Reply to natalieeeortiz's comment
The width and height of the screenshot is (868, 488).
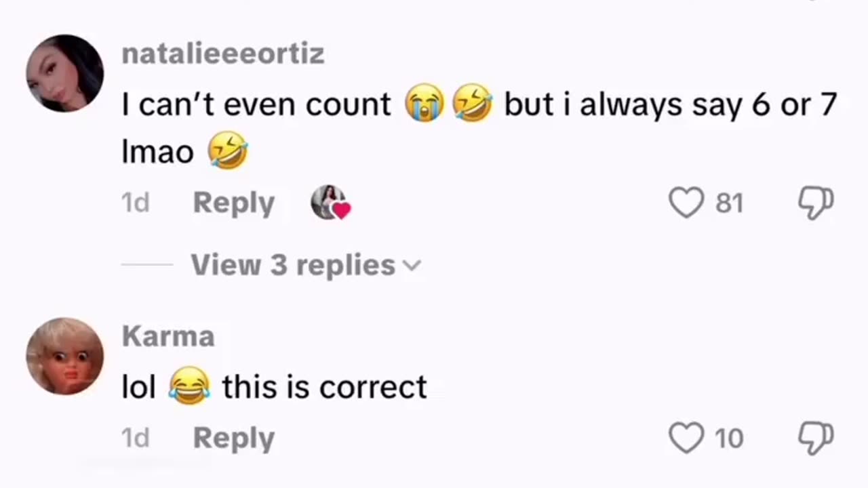point(233,203)
